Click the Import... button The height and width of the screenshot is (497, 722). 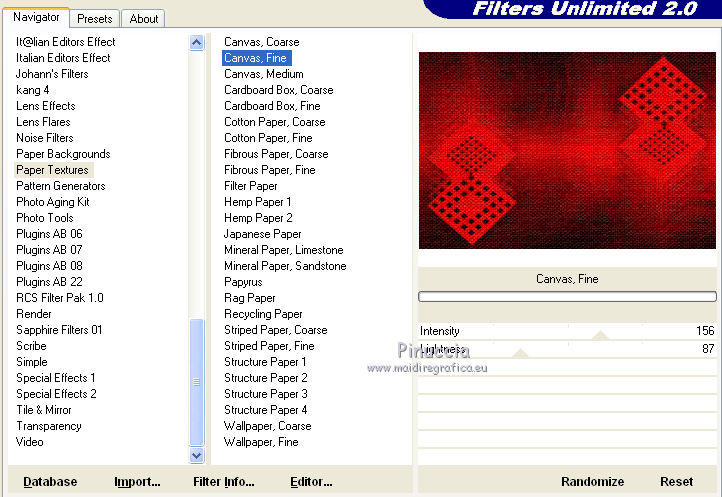point(137,482)
